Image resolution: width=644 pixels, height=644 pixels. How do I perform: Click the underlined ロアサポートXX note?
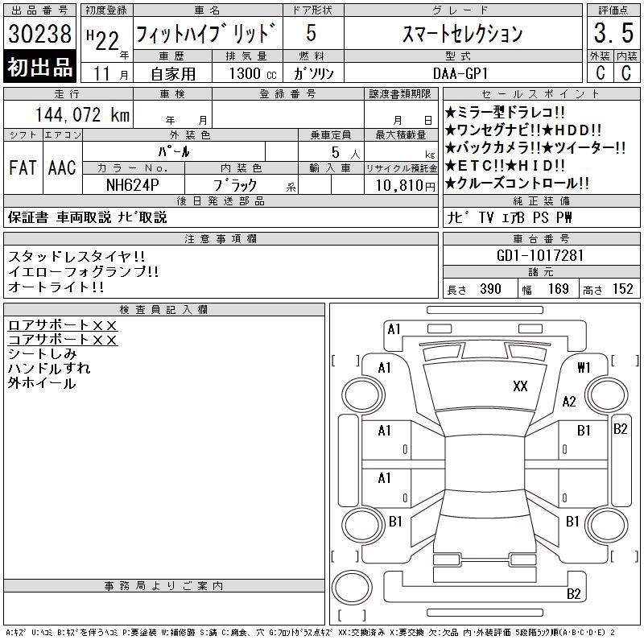pyautogui.click(x=63, y=325)
